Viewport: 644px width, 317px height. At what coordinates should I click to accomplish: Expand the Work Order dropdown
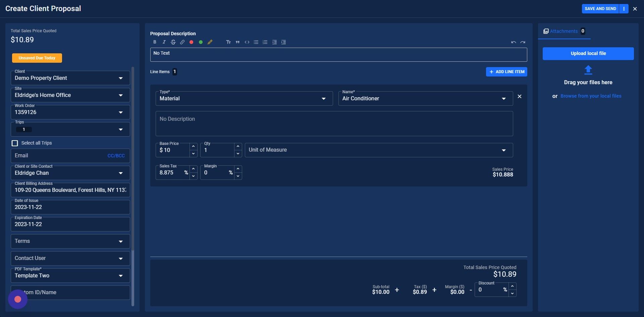70,112
